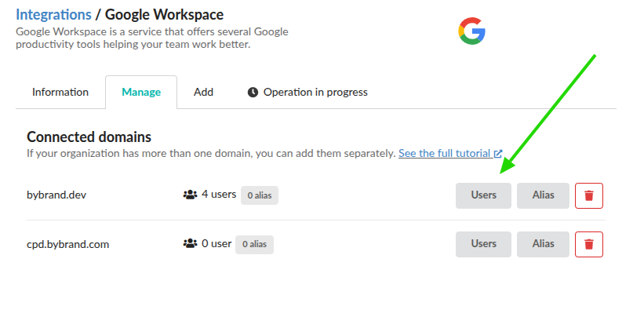The width and height of the screenshot is (644, 317).
Task: Open Alias settings for bybrand.dev
Action: pos(543,196)
